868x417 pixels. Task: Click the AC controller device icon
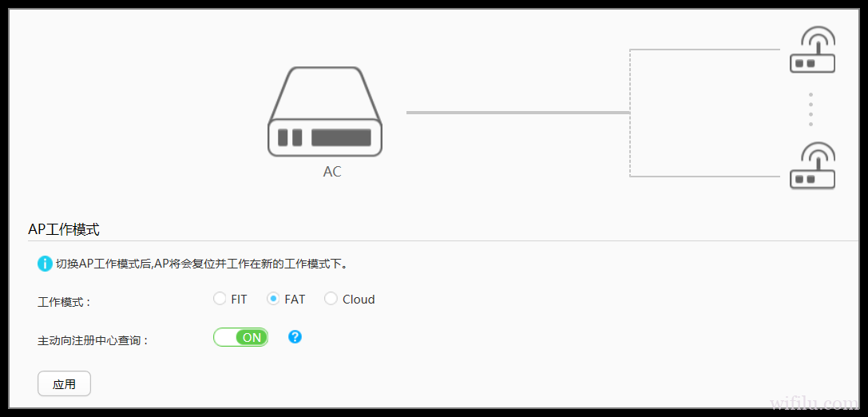pos(325,112)
